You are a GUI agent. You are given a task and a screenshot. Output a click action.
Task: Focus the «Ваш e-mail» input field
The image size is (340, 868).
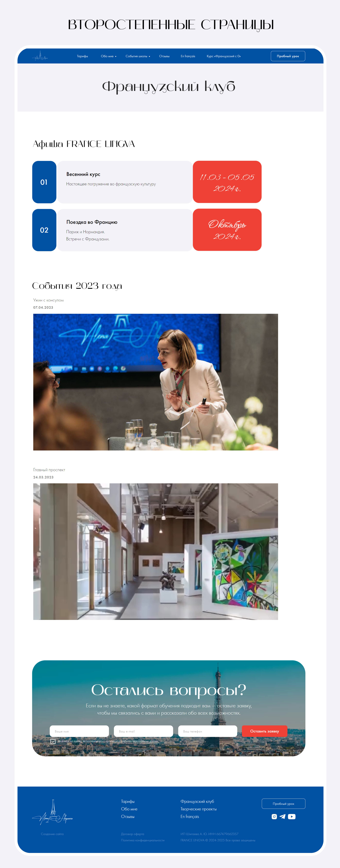(143, 731)
